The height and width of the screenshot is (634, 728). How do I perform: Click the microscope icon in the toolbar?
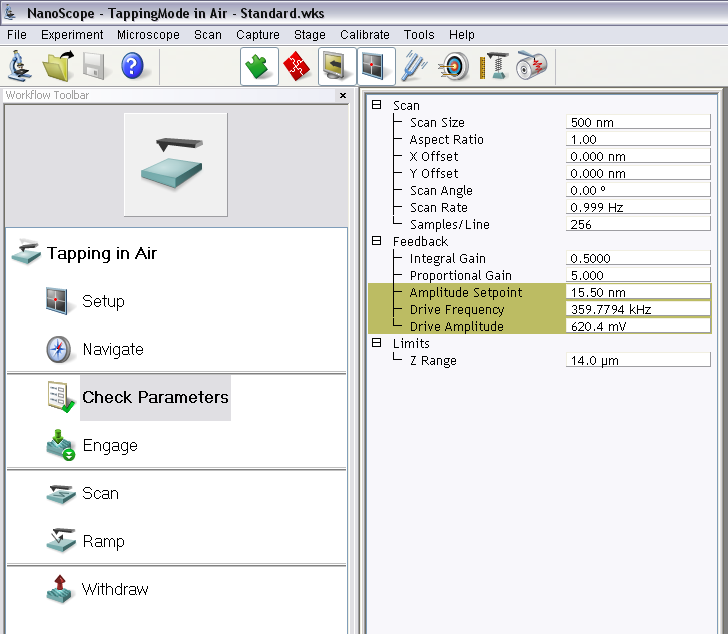[20, 67]
